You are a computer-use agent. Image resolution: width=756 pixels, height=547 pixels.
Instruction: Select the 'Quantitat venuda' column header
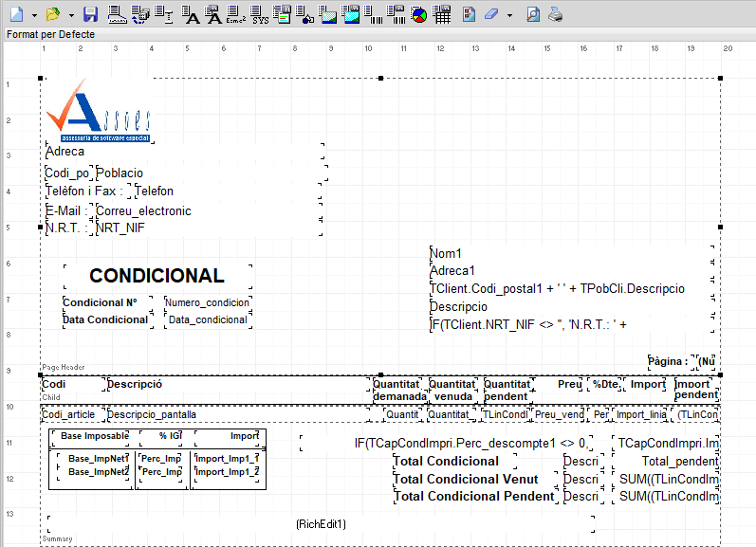tap(452, 391)
